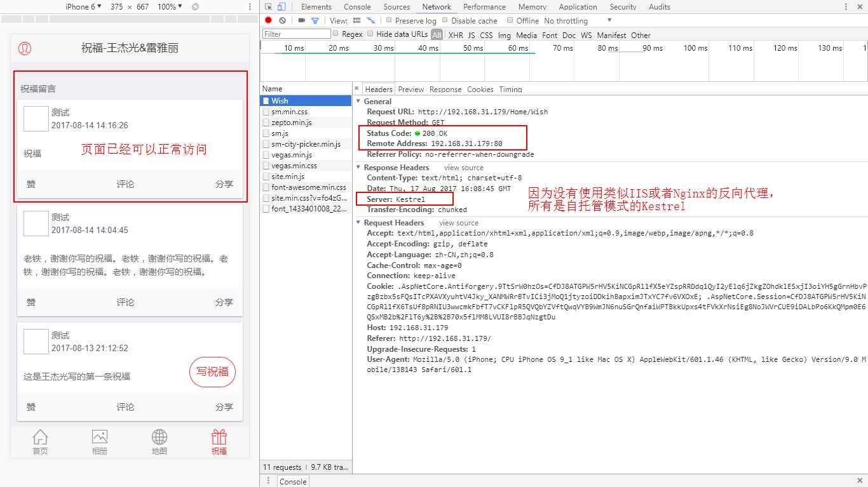Open the Console tab in DevTools
Viewport: 868px width, 487px height.
[x=357, y=7]
